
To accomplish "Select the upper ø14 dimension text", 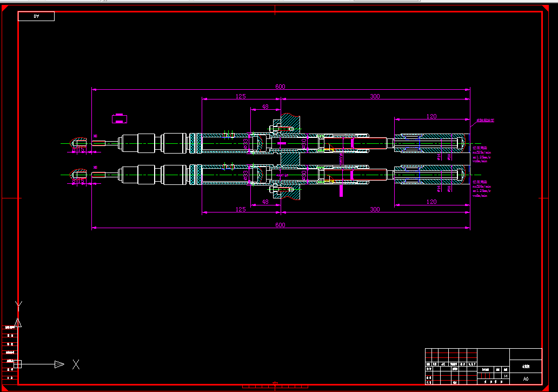I will click(439, 157).
